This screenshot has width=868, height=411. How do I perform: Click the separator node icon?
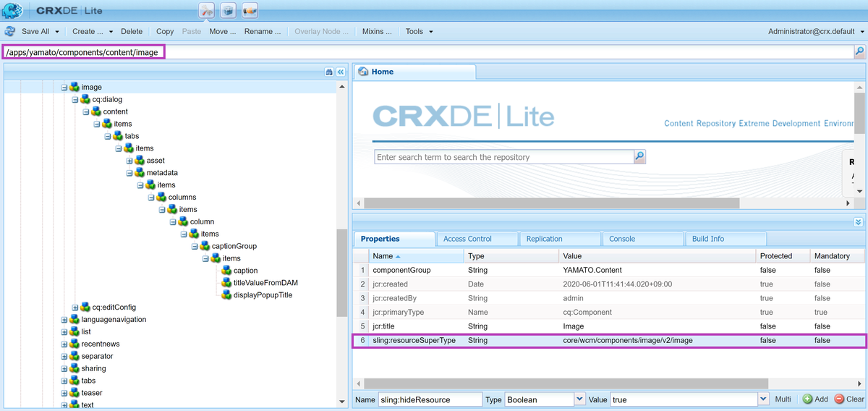[x=75, y=356]
